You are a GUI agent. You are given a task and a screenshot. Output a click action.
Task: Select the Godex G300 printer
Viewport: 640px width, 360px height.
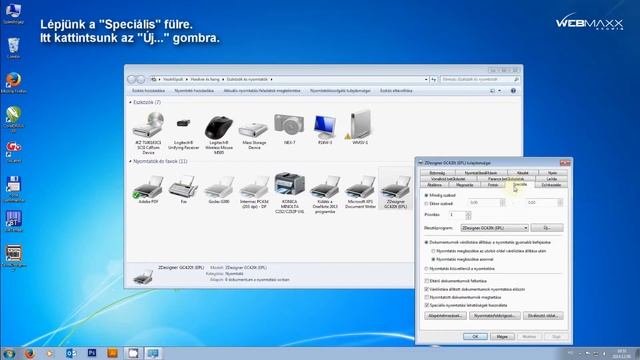[x=219, y=190]
